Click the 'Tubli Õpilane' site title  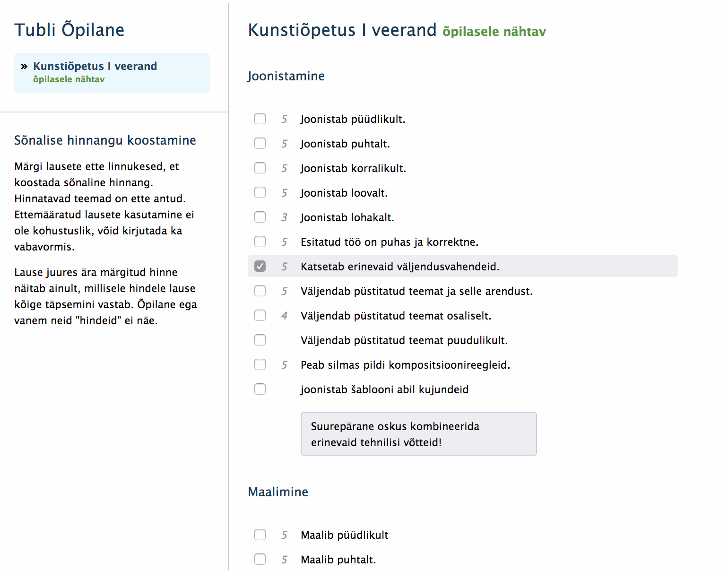click(x=69, y=30)
